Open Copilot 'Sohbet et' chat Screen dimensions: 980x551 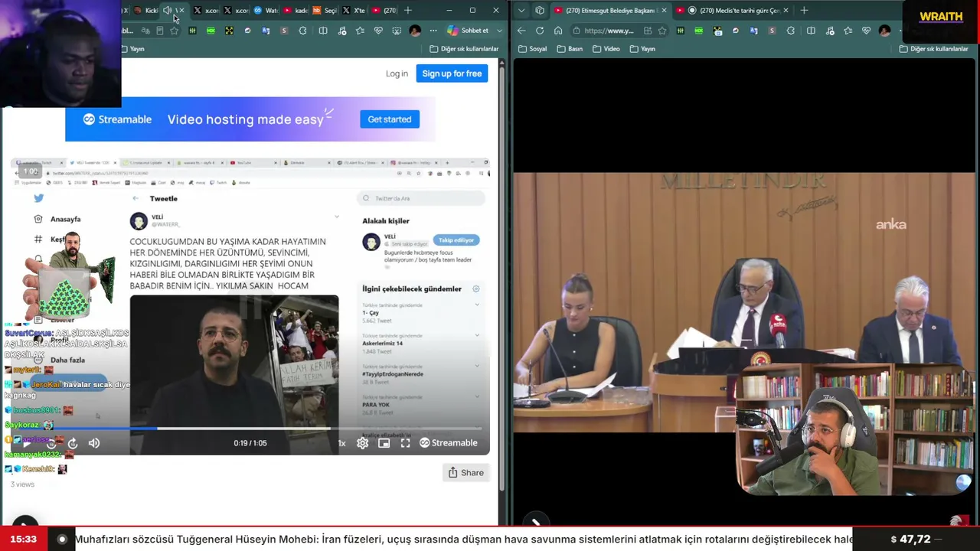[x=469, y=31]
